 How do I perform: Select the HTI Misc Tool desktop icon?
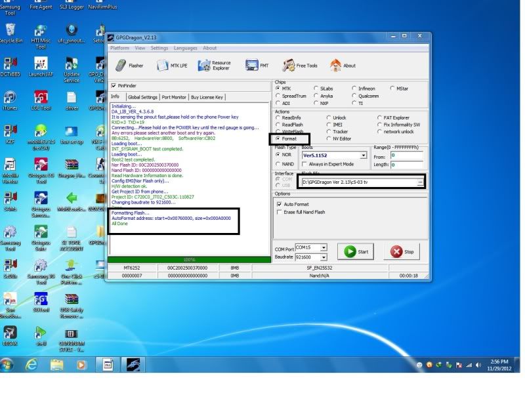41,37
